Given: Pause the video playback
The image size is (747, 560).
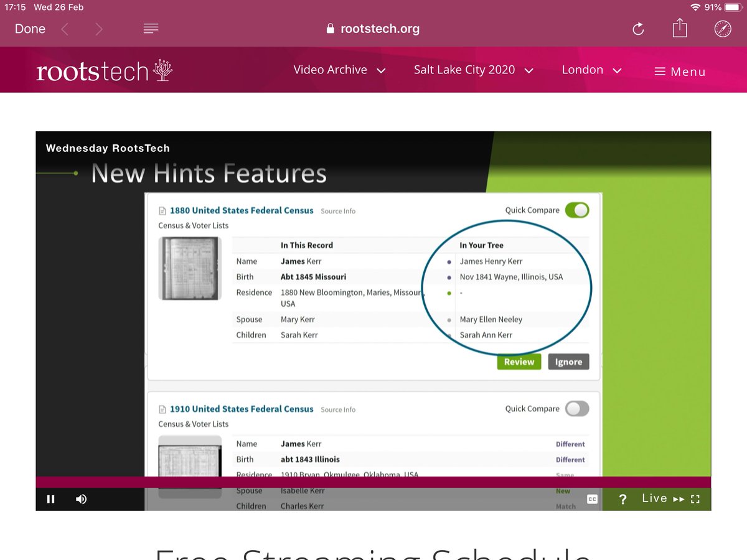Looking at the screenshot, I should (50, 498).
